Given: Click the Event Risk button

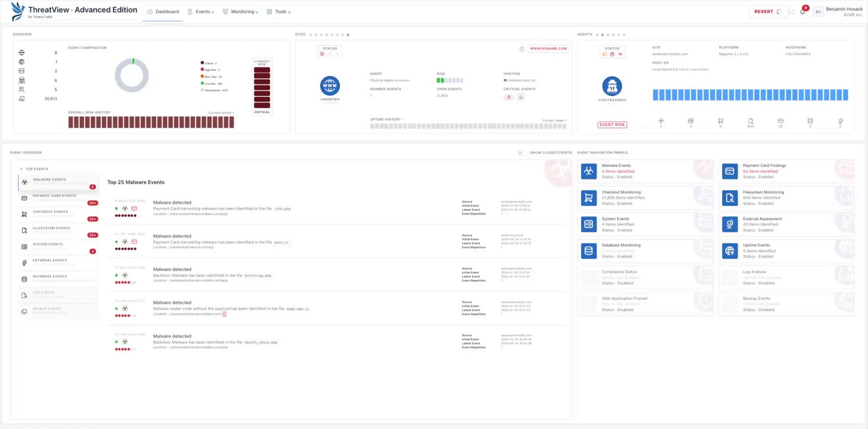Looking at the screenshot, I should [612, 125].
